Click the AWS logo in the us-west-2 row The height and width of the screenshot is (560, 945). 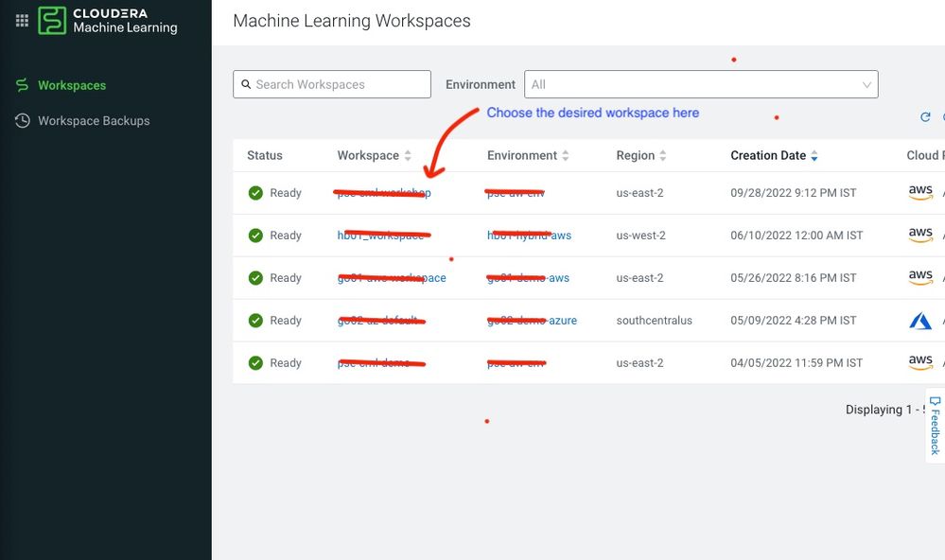coord(920,236)
